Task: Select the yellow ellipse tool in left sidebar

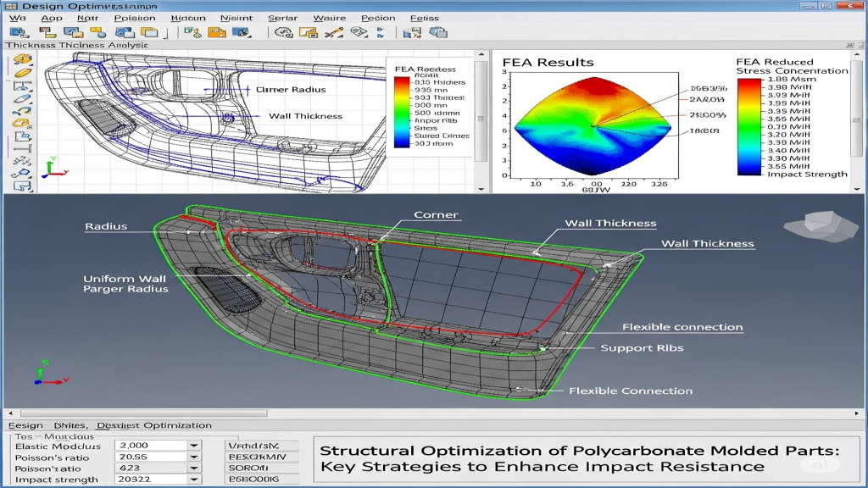Action: (23, 73)
